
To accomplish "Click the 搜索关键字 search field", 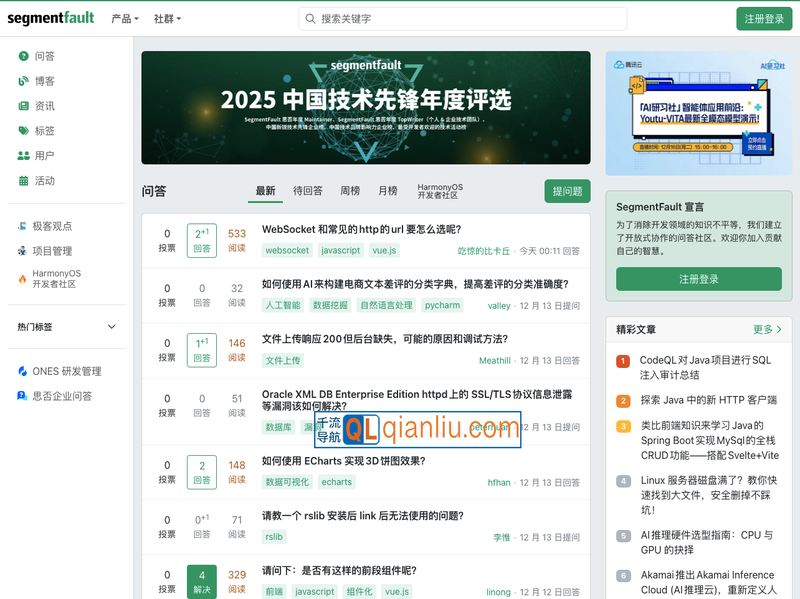I will tap(463, 19).
